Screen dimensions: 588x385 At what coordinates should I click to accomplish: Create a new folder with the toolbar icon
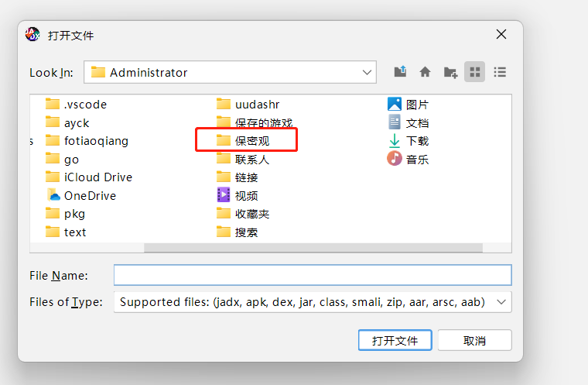pos(450,72)
